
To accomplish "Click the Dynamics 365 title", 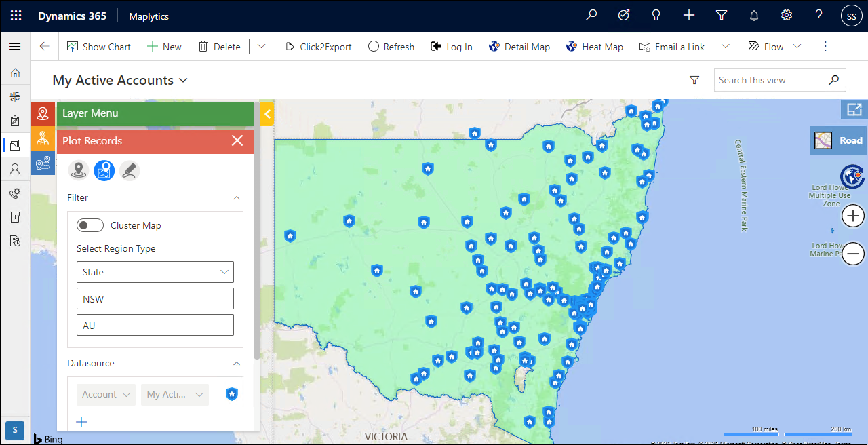I will (x=72, y=16).
